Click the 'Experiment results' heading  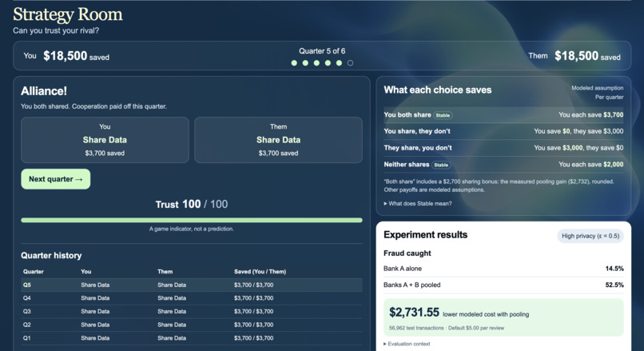coord(426,235)
